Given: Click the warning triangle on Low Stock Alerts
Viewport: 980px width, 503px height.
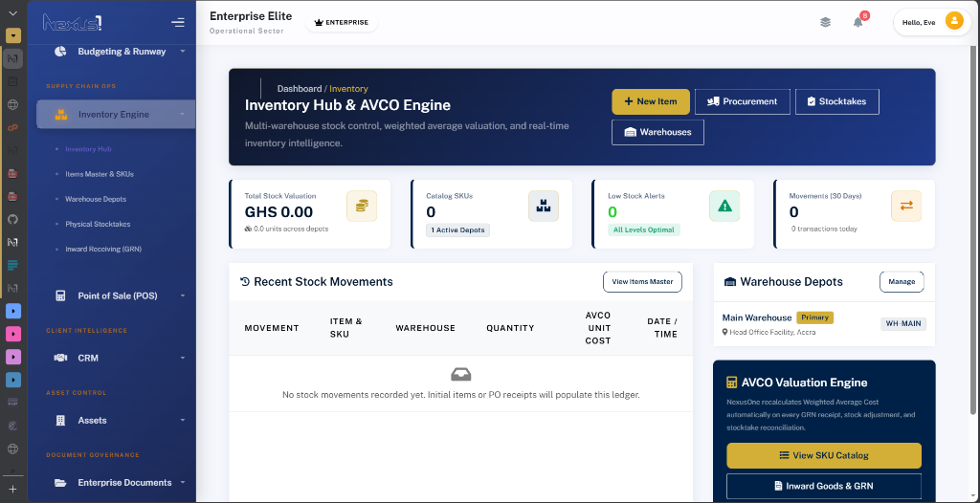Looking at the screenshot, I should pyautogui.click(x=724, y=206).
